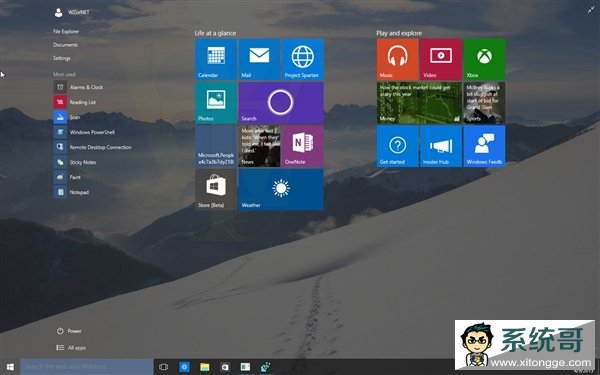Open the Store (Beta) tile

pyautogui.click(x=216, y=189)
